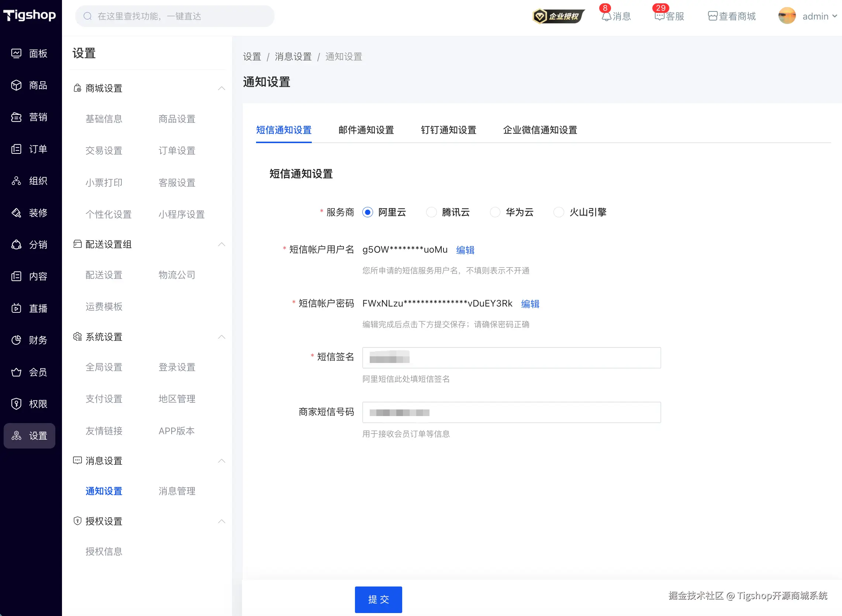This screenshot has width=842, height=616.
Task: Click the 财务 finance pie chart icon
Action: click(x=16, y=340)
